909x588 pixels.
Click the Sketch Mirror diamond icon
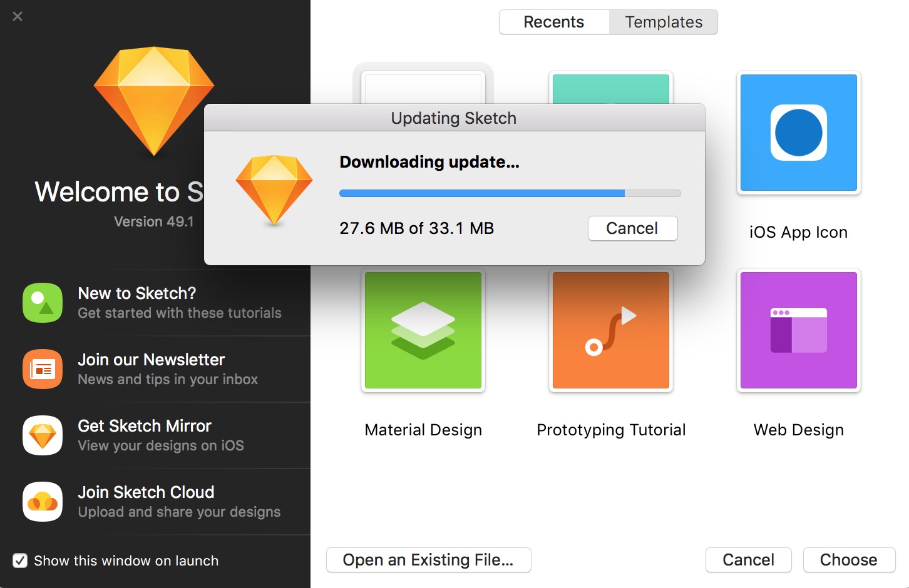tap(43, 435)
